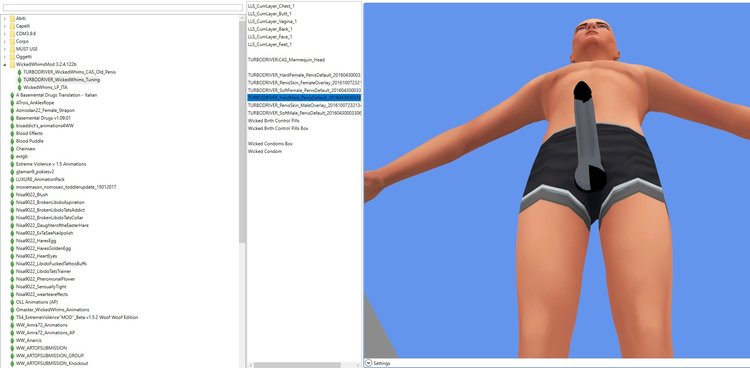750x368 pixels.
Task: Expand the Corpo folder arrow
Action: 5,41
